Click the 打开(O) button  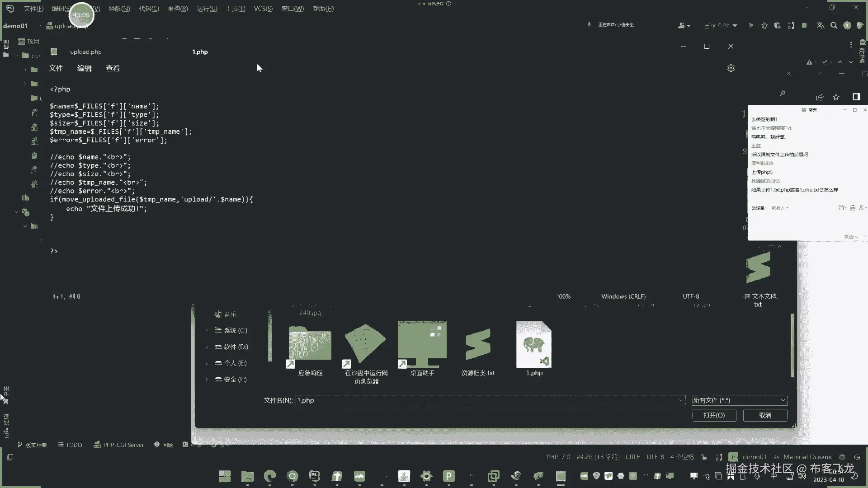pos(714,415)
